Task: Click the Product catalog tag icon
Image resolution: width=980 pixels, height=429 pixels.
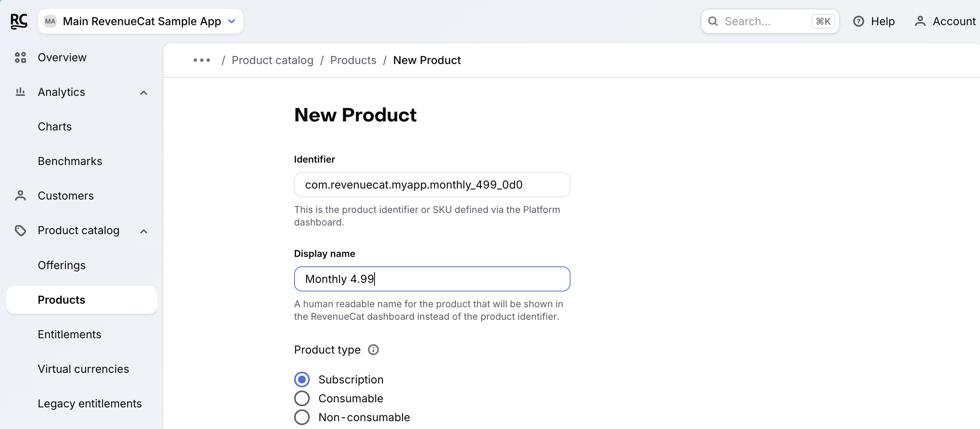Action: (20, 230)
